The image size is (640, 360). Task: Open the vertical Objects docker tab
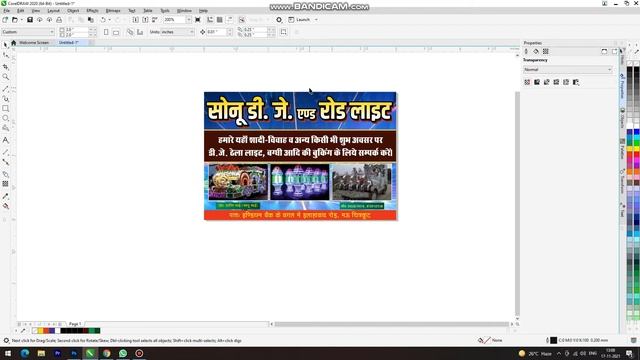[622, 118]
